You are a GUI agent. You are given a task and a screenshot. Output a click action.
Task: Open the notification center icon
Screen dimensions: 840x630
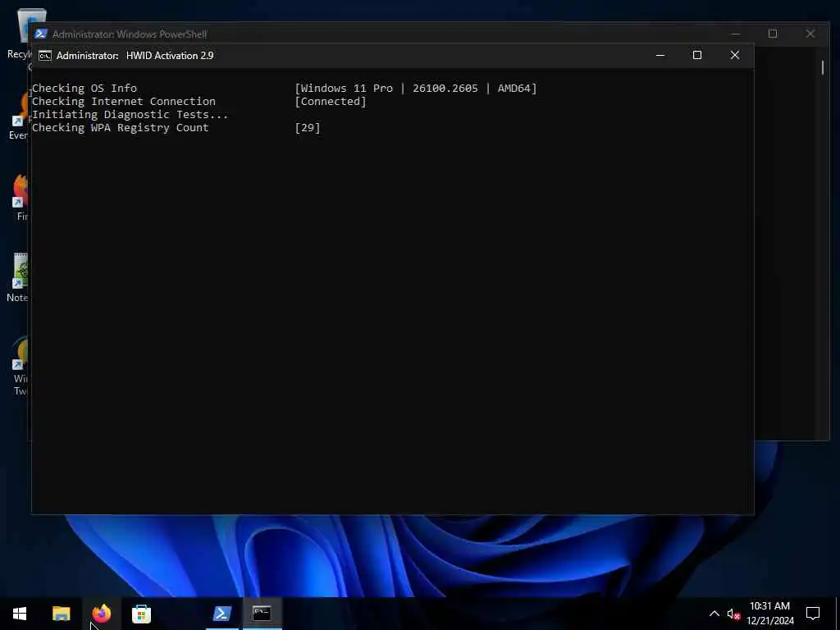click(813, 614)
